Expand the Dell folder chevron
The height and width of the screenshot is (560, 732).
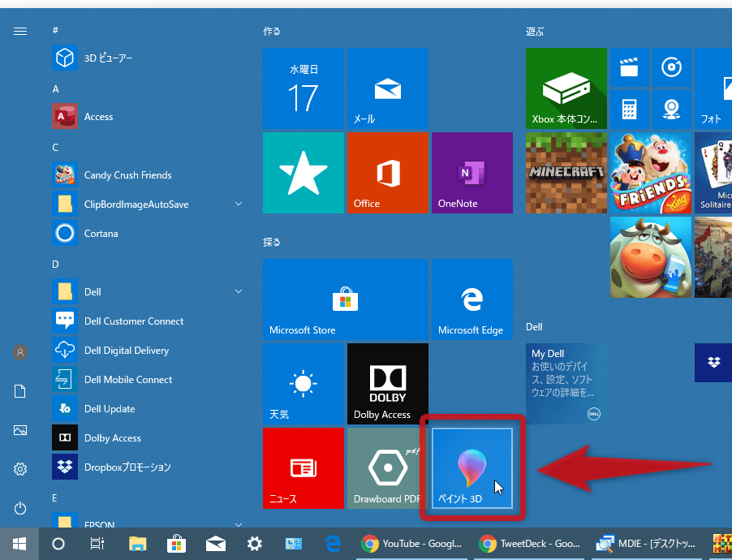pos(239,292)
